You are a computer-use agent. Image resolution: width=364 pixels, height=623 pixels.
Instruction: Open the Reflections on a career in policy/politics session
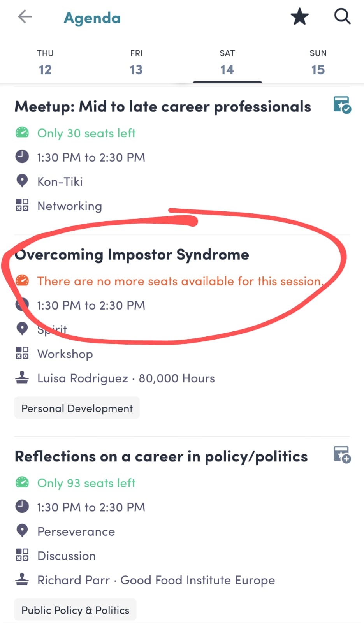161,456
